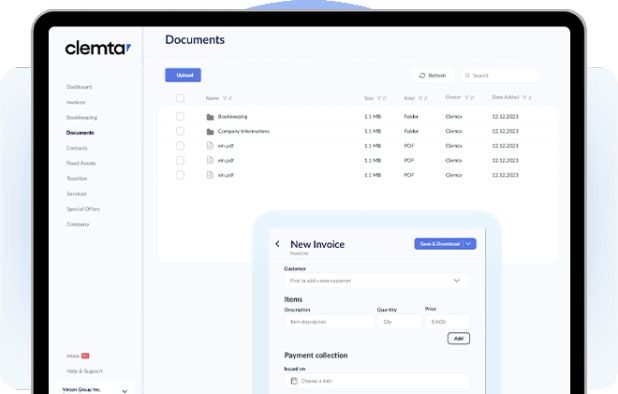Toggle the select-all checkbox in table header
The width and height of the screenshot is (618, 394).
click(x=180, y=98)
